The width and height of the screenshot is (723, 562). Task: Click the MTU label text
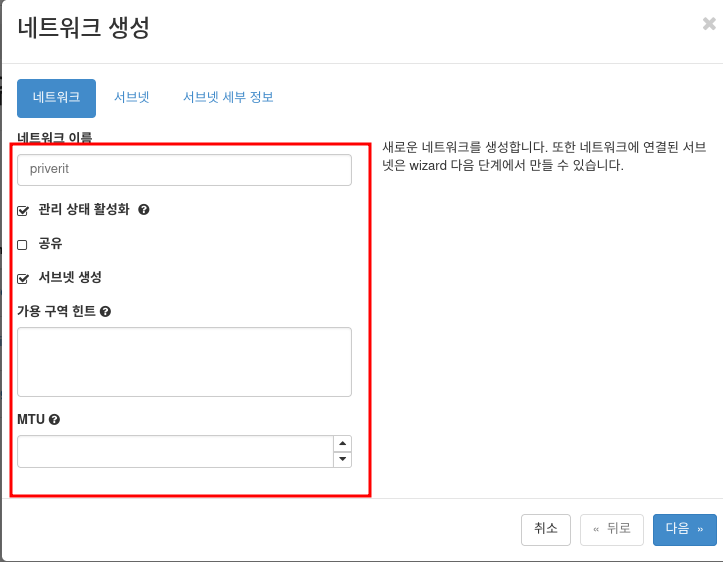point(31,420)
